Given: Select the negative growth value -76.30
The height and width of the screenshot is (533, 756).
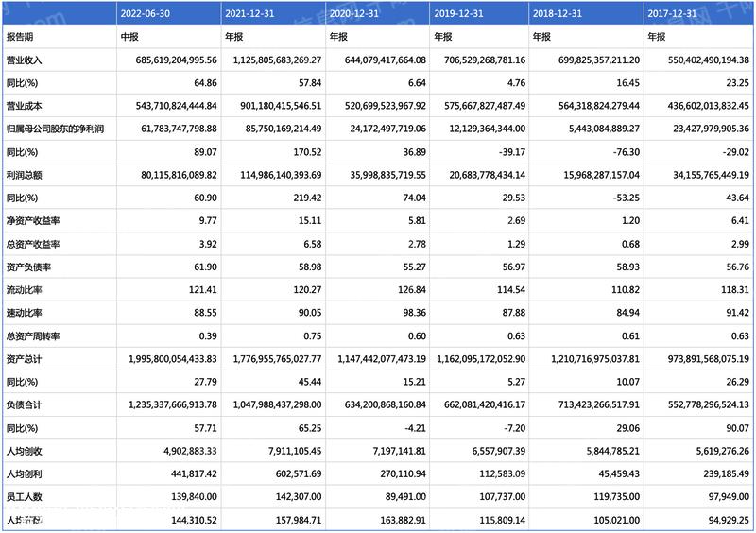Looking at the screenshot, I should (x=626, y=152).
